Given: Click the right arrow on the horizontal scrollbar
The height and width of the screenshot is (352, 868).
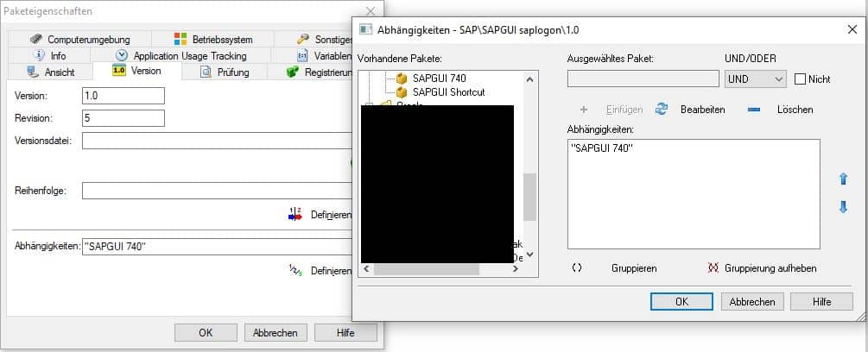Looking at the screenshot, I should coord(516,269).
